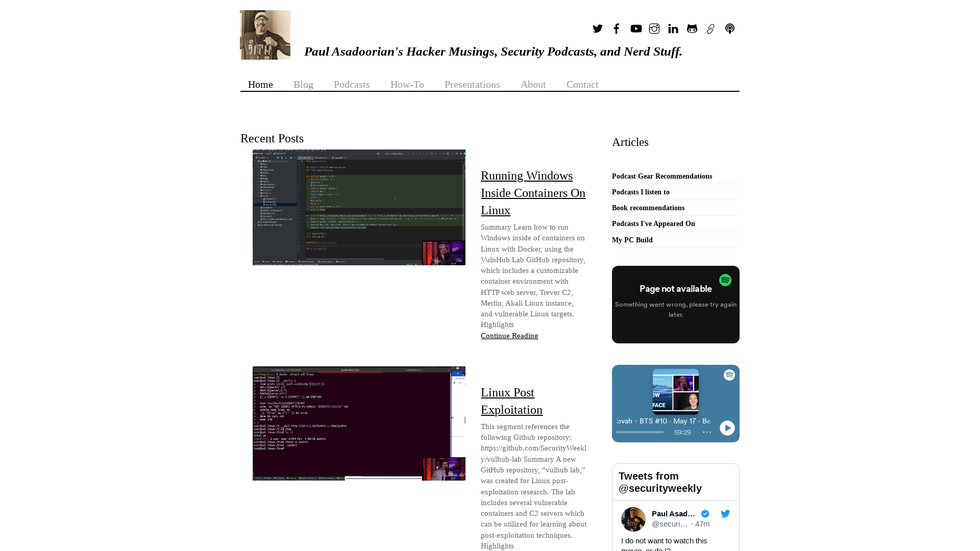Open the GitHub repository icon
980x551 pixels.
[692, 28]
